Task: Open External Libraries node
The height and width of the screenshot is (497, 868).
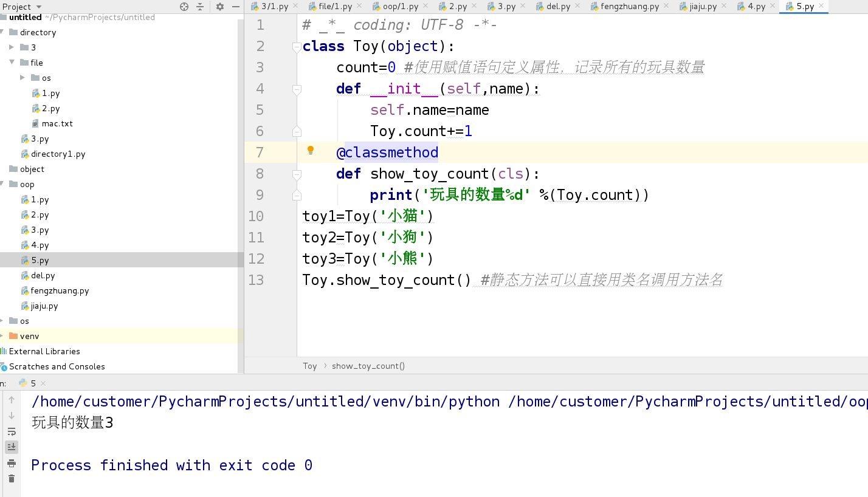Action: point(44,351)
